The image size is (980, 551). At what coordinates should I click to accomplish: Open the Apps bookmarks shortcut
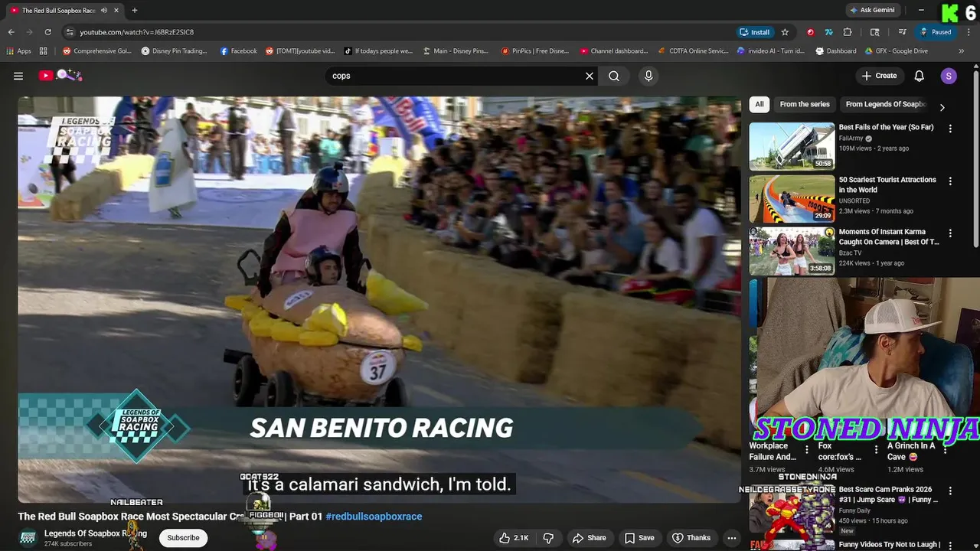pos(19,51)
